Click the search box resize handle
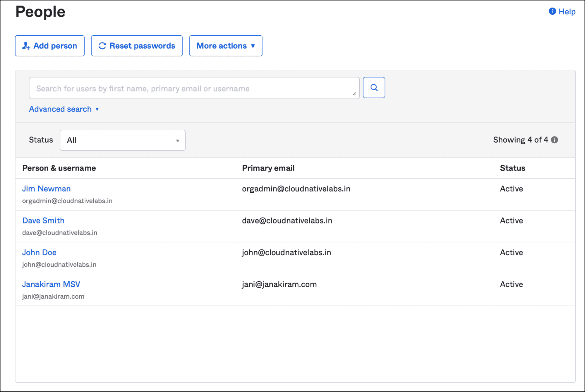 point(354,94)
